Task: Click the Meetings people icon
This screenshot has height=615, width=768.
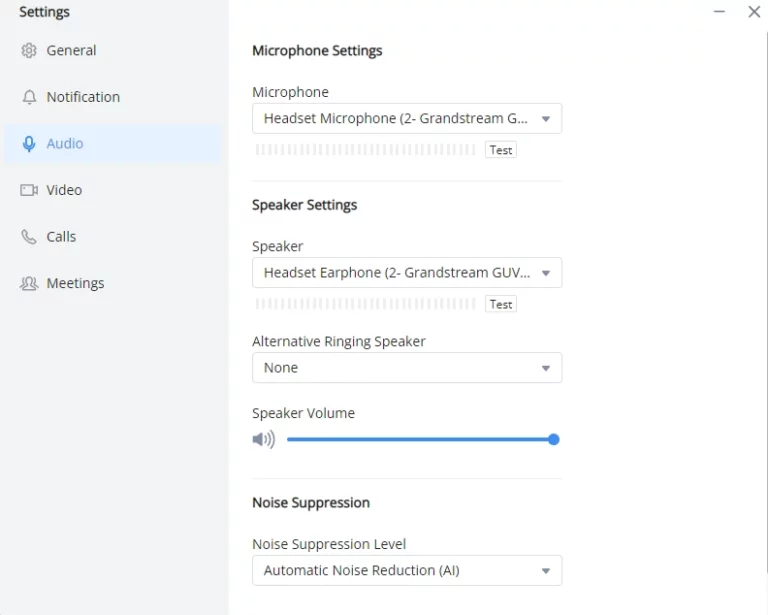Action: coord(29,283)
